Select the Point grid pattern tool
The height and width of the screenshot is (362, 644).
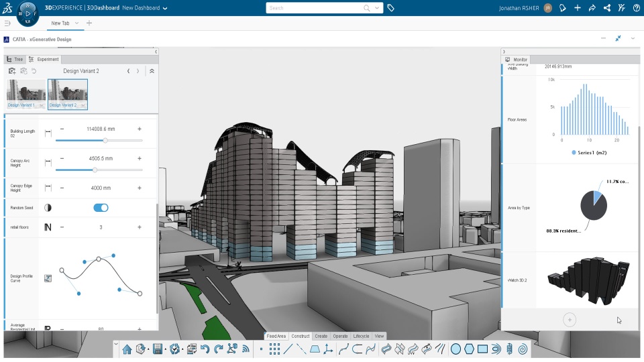274,349
